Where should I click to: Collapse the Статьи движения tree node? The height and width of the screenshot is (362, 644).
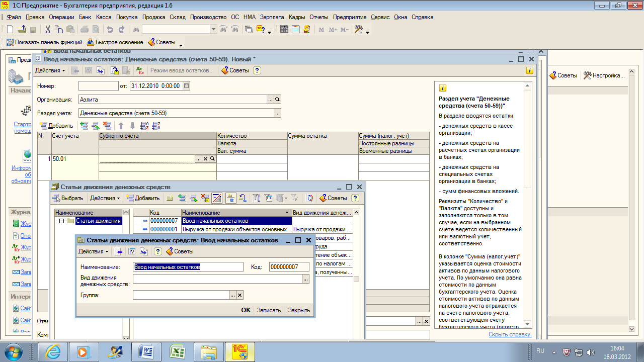[x=61, y=221]
